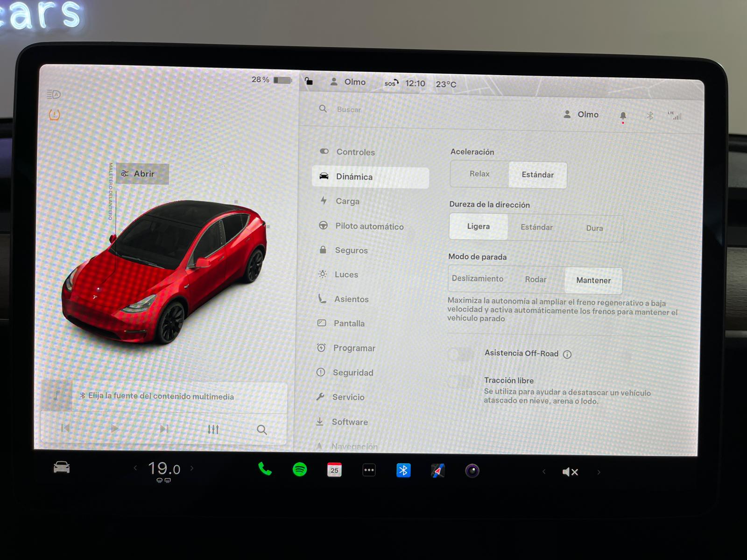Select Dura steering stiffness
This screenshot has height=560, width=747.
(594, 228)
